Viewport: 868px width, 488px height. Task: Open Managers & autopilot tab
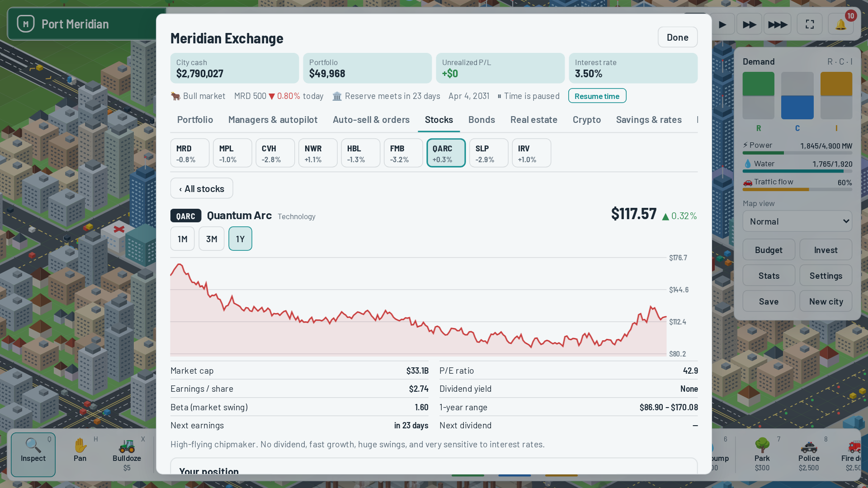click(273, 120)
